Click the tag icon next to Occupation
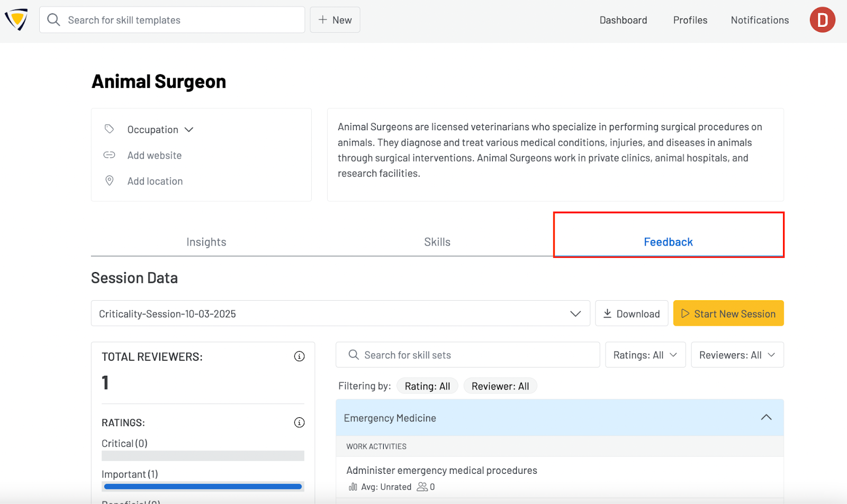847x504 pixels. (109, 129)
